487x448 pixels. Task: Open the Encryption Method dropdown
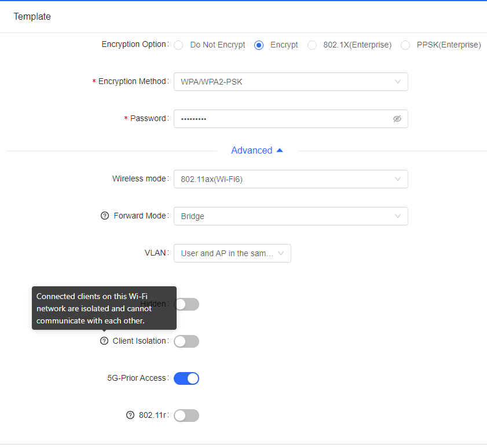(291, 82)
